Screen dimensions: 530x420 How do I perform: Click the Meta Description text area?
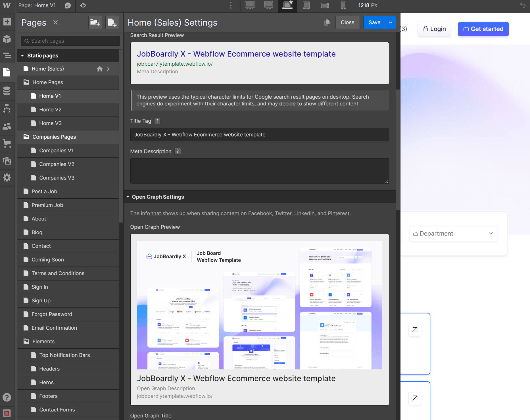[260, 171]
